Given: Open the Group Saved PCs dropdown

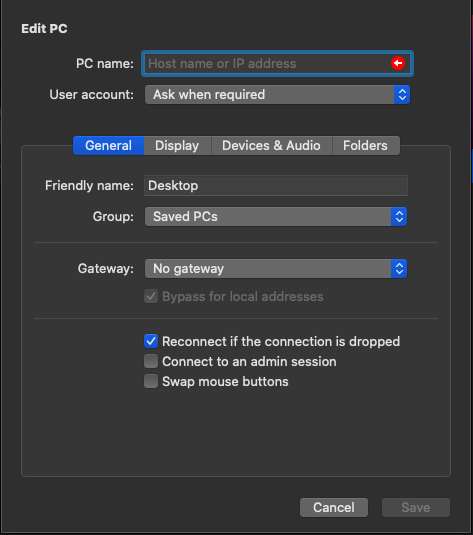Looking at the screenshot, I should point(276,217).
